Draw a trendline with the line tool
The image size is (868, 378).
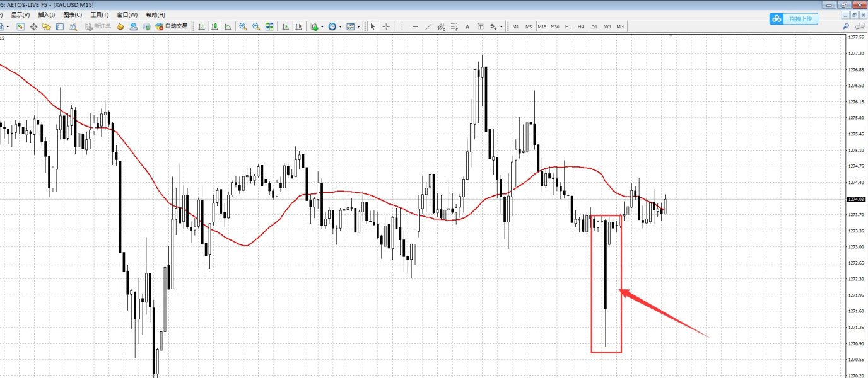[x=429, y=26]
